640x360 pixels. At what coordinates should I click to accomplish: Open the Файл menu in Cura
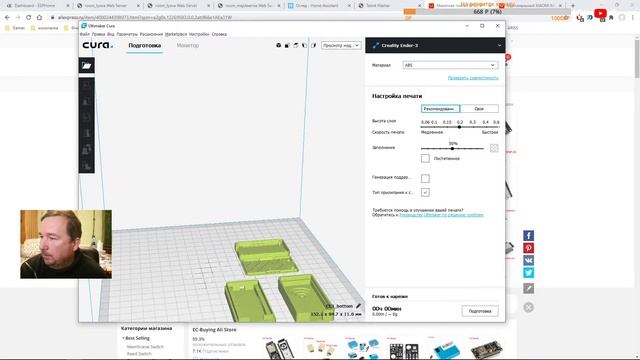[85, 34]
